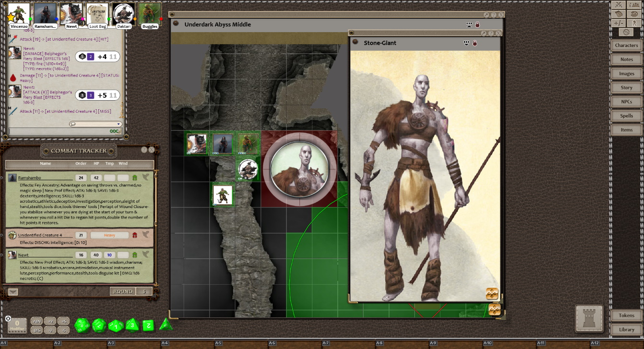Select Ramshambo character portrait
The image size is (644, 349).
tap(46, 15)
